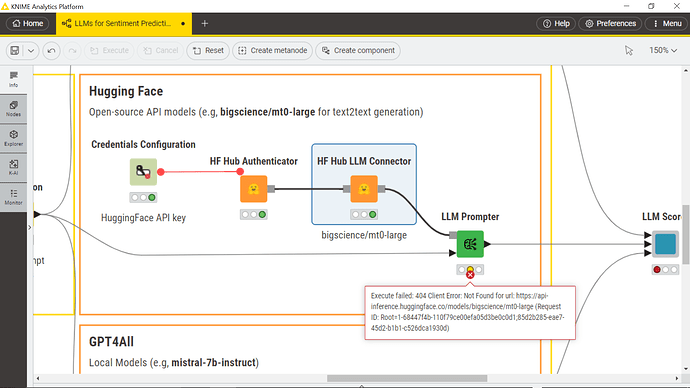690x388 pixels.
Task: Open the Monitor side panel
Action: pyautogui.click(x=13, y=197)
